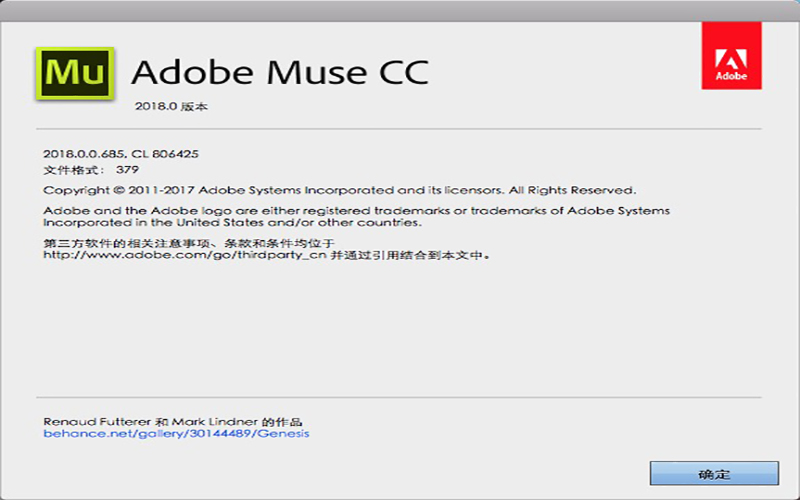The image size is (800, 500).
Task: Click the thirdparty_cn URL text
Action: pos(185,255)
